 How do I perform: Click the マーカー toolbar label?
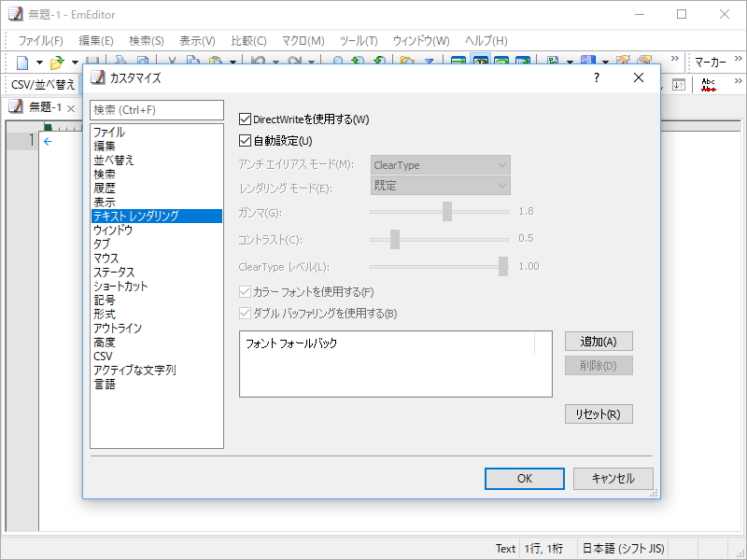[711, 62]
